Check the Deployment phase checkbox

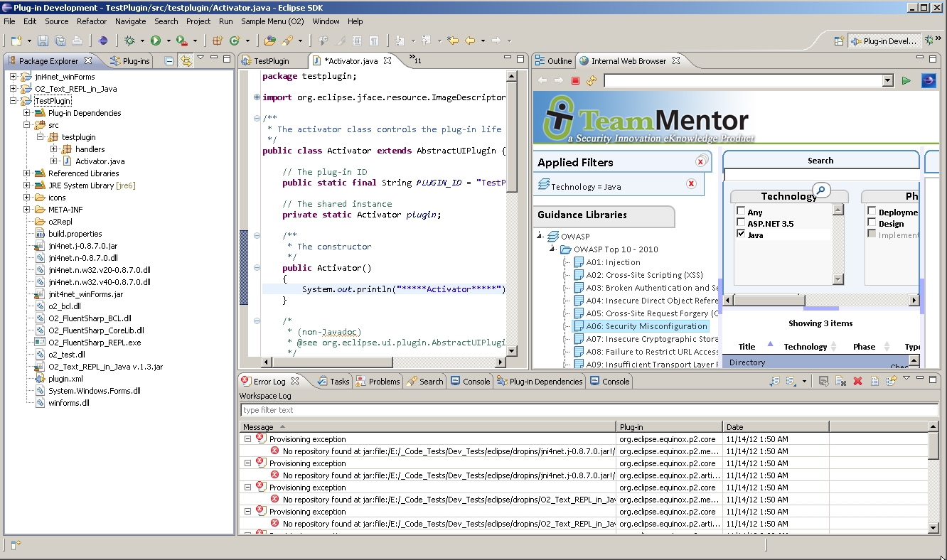pos(872,212)
